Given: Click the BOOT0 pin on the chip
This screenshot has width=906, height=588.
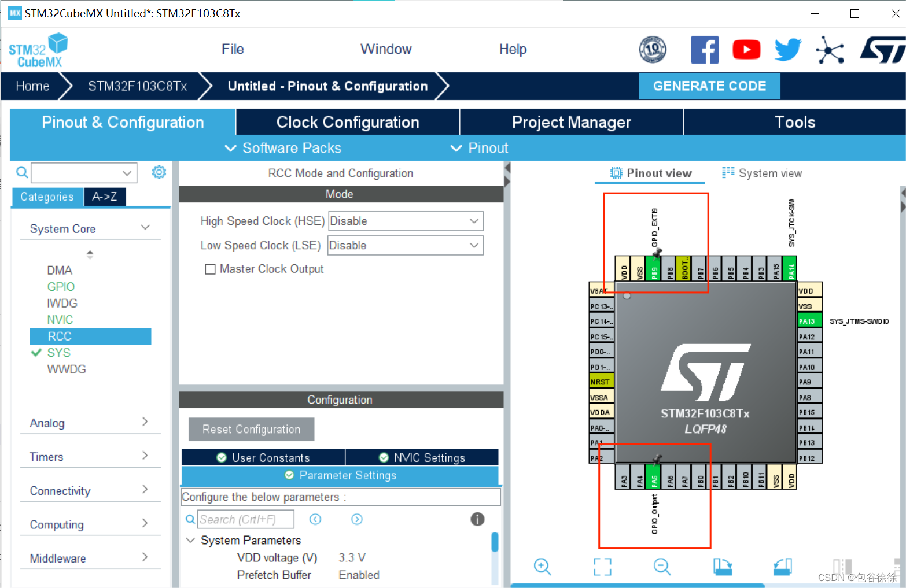Looking at the screenshot, I should click(684, 269).
